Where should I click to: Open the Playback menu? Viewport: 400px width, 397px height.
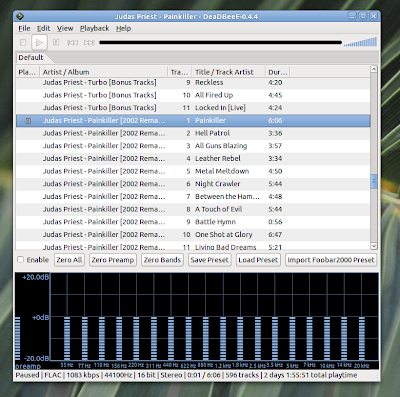tap(94, 28)
